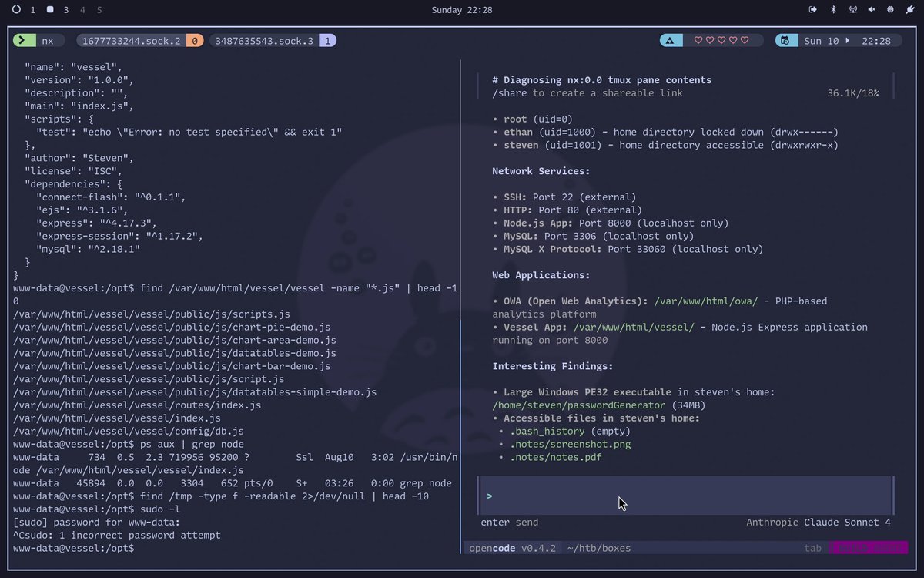
Task: Click the ethan (uid=1000) line
Action: [x=665, y=133]
